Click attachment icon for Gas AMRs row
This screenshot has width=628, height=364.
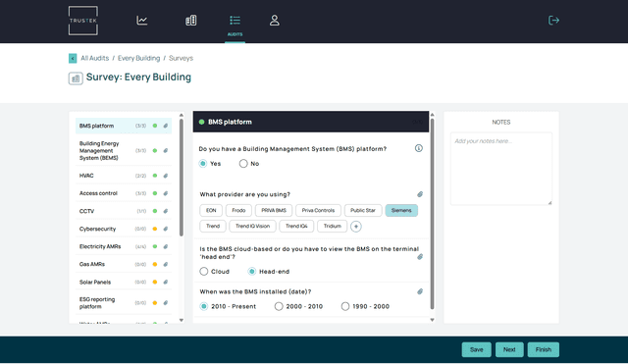pos(166,264)
